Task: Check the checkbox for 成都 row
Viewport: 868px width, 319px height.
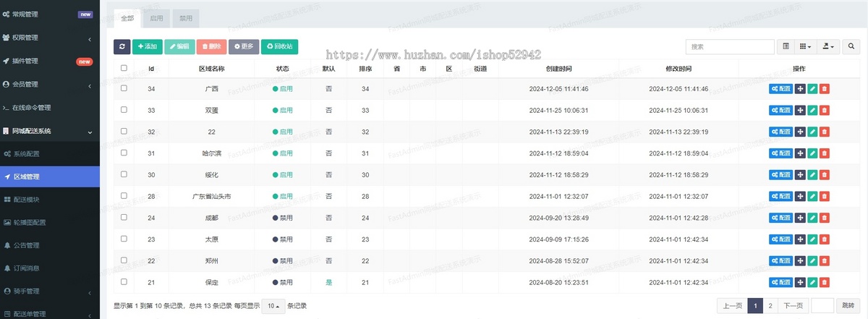Action: pyautogui.click(x=124, y=217)
